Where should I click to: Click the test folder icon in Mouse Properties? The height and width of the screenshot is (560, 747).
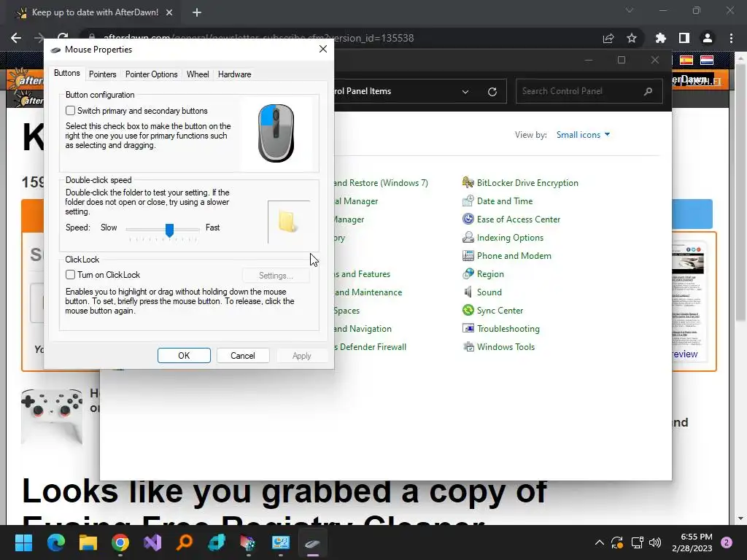coord(288,222)
